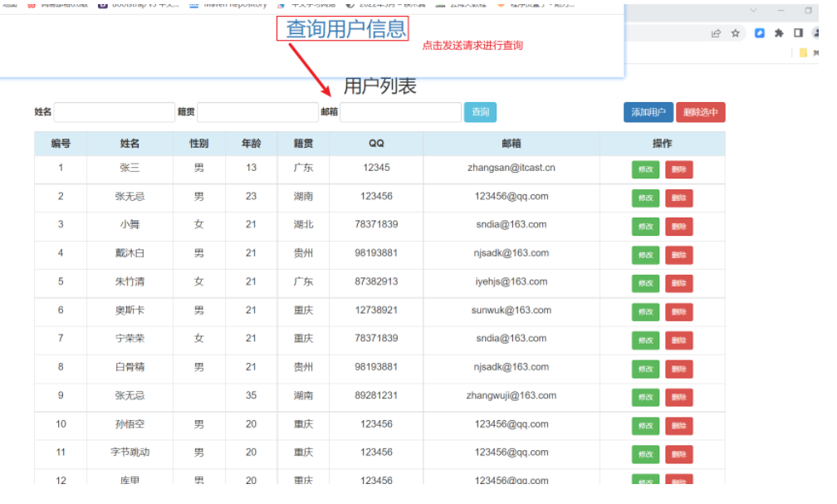Click 删除 on the 小舞 row
Image resolution: width=837 pixels, height=504 pixels.
pos(679,226)
